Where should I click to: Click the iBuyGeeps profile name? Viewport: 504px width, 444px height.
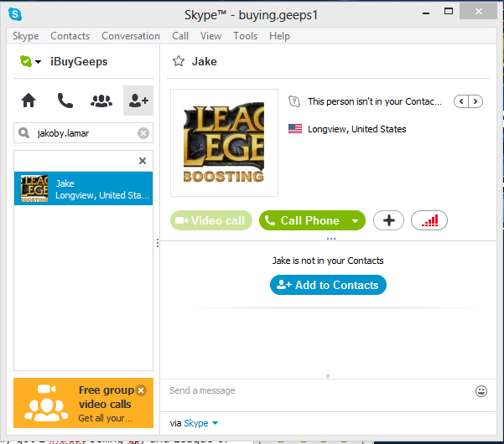coord(79,62)
